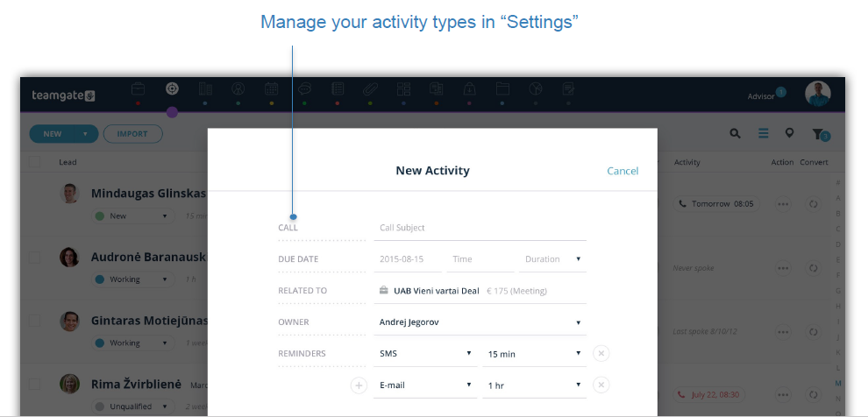The width and height of the screenshot is (868, 417).
Task: Open more actions for Audronė's row
Action: point(782,268)
